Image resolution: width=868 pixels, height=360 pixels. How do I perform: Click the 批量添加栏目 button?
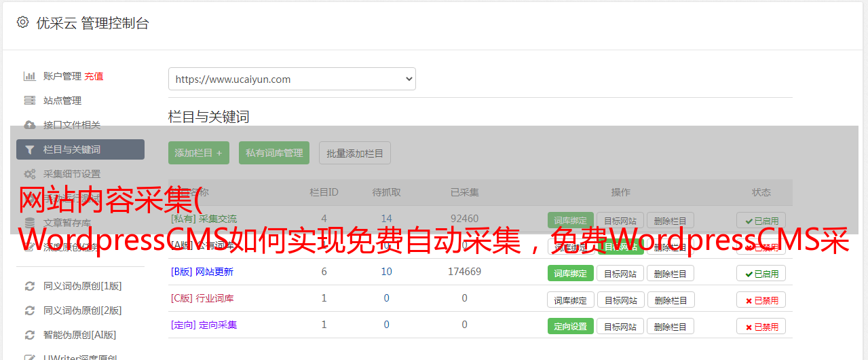[355, 153]
